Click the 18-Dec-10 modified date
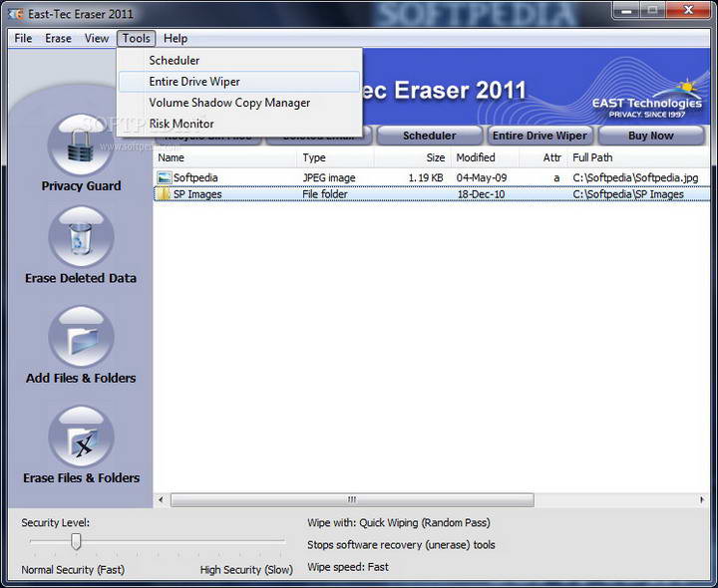Viewport: 718px width, 588px height. click(481, 194)
